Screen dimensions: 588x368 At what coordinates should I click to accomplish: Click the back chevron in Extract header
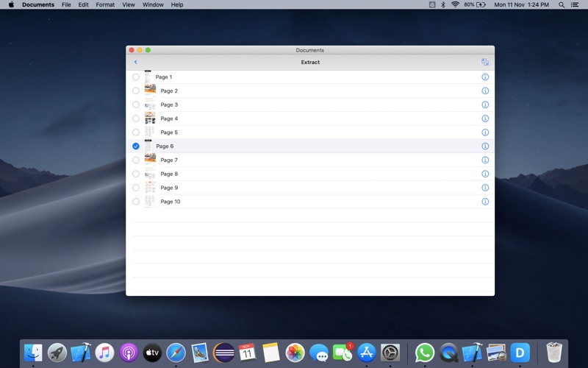136,63
